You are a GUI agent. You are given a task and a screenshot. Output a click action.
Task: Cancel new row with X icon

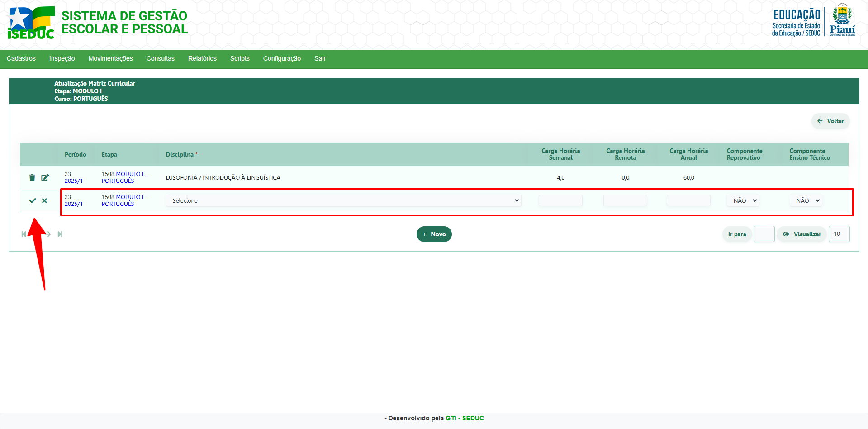44,200
